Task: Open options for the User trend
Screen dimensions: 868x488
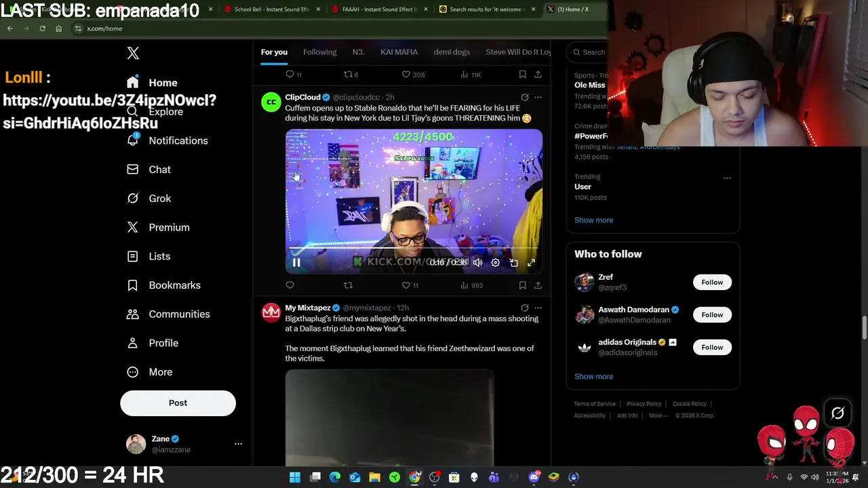Action: [727, 178]
